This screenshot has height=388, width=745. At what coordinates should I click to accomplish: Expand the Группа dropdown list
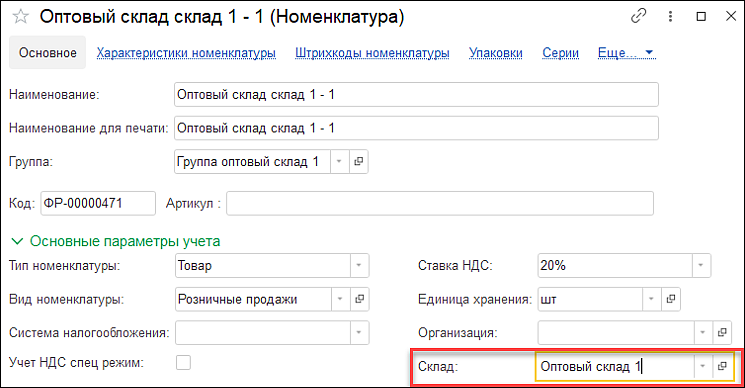click(x=339, y=161)
